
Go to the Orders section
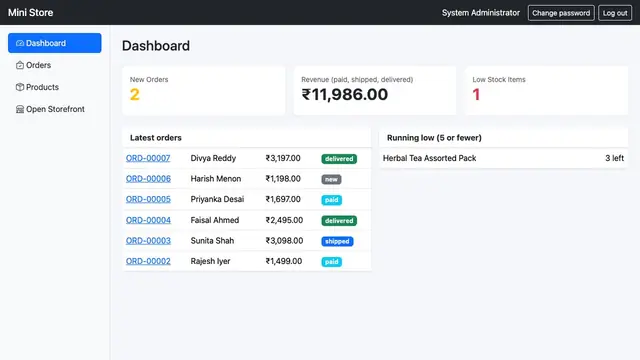[55, 65]
